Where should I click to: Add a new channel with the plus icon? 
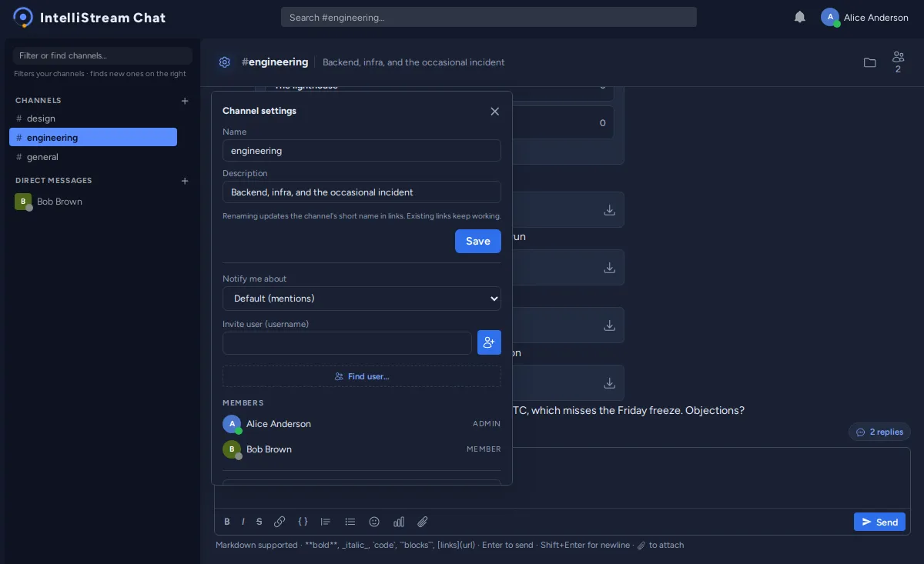(185, 101)
